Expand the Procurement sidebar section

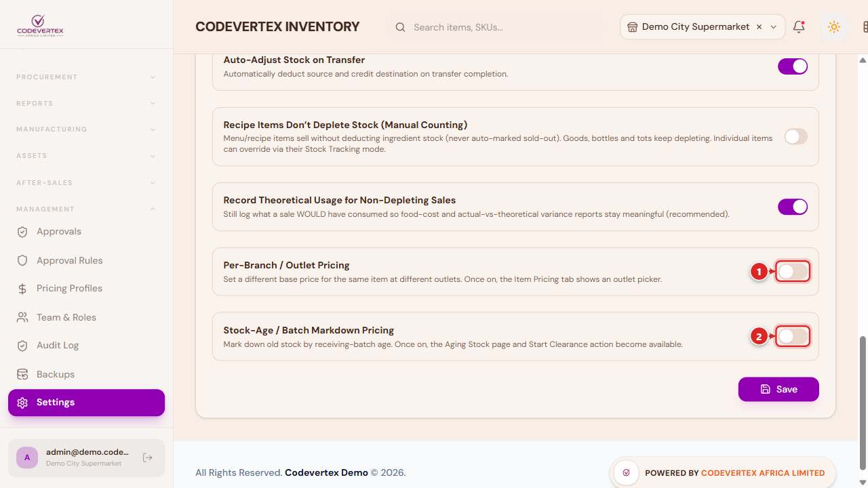86,77
